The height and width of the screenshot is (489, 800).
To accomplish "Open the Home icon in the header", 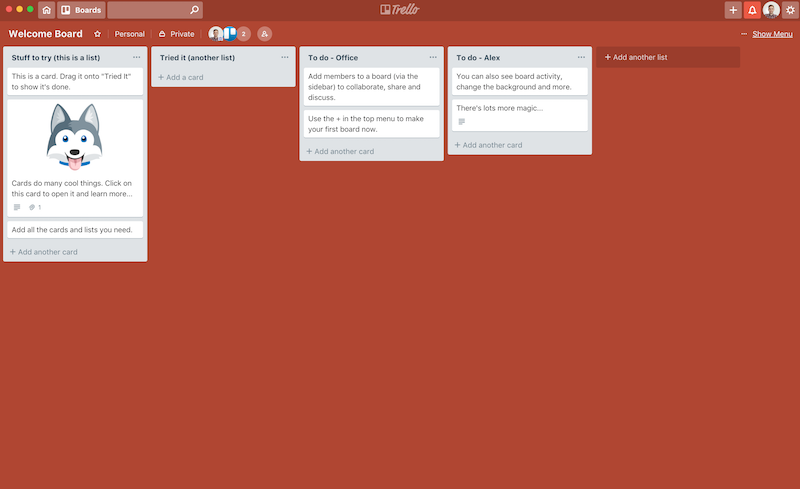I will 46,10.
